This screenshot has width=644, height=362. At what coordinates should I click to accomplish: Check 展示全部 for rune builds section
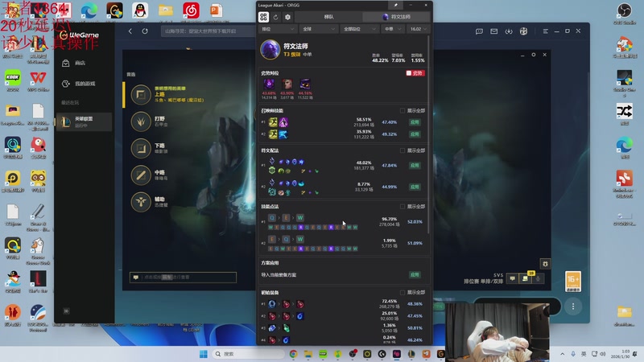coord(402,150)
